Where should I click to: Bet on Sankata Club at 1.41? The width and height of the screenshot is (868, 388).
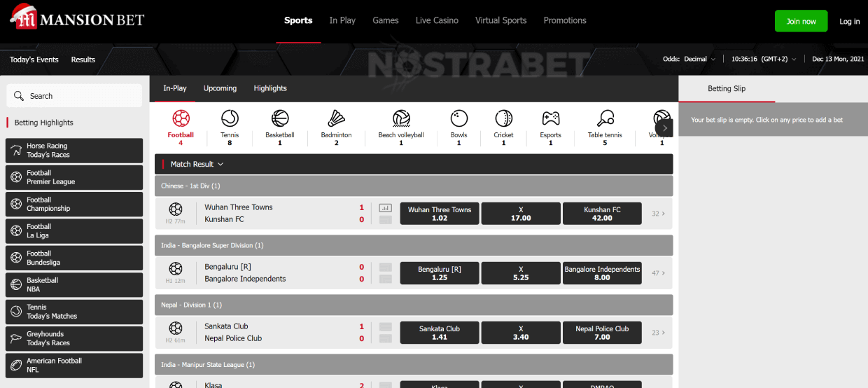point(440,333)
